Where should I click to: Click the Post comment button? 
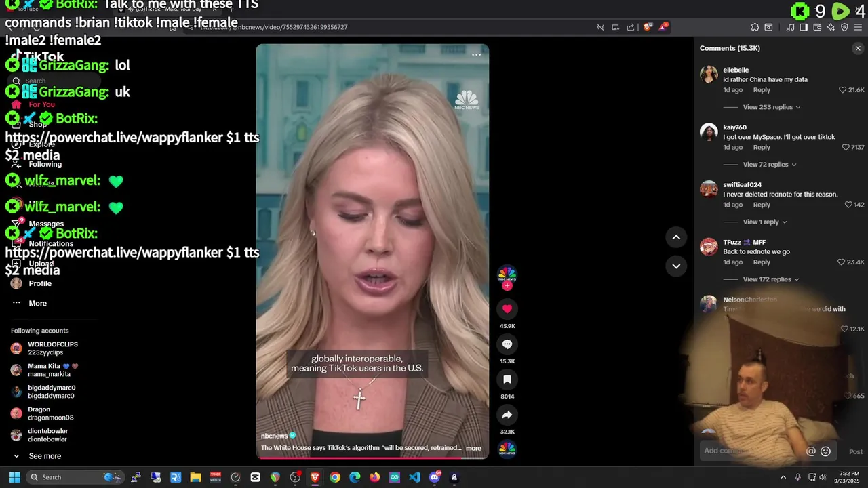(856, 451)
